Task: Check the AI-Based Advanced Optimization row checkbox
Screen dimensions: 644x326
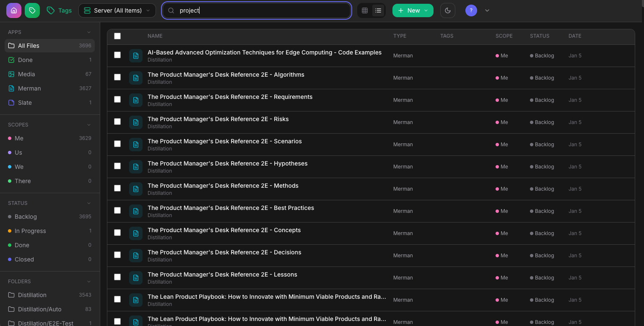Action: (x=117, y=55)
